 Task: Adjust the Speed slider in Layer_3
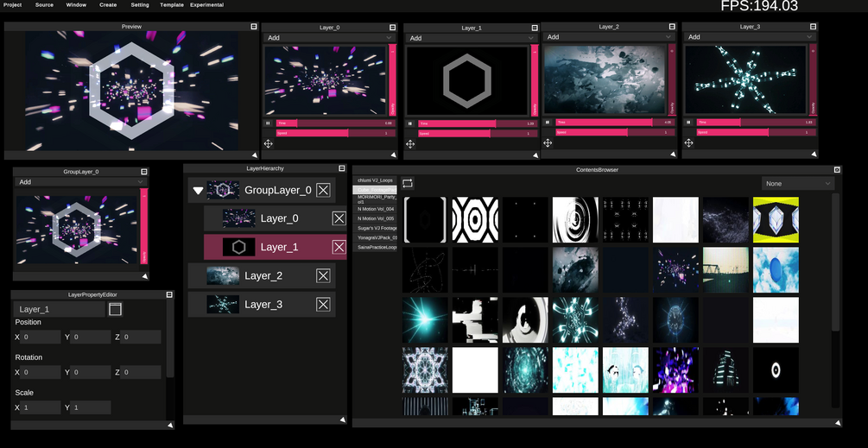(x=756, y=132)
